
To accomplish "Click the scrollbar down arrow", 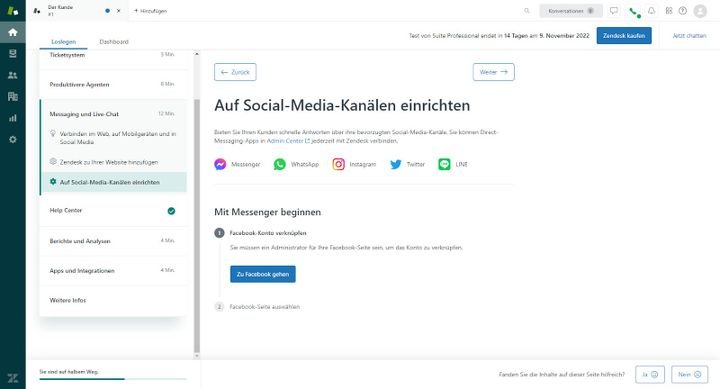I will tap(197, 356).
